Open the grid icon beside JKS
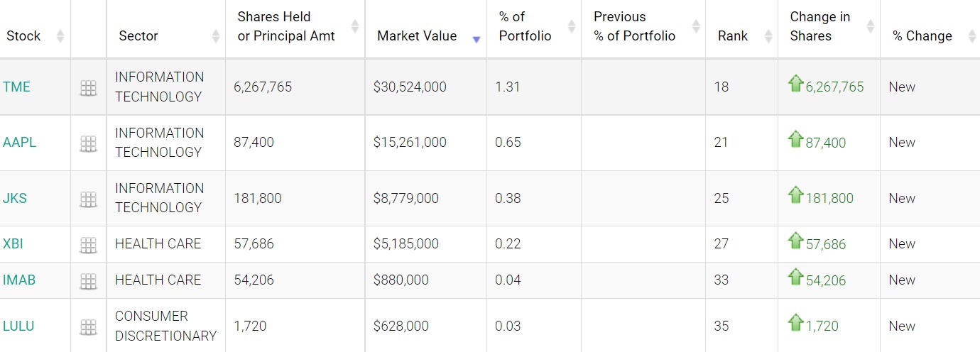Screen dimensions: 980x352 click(88, 199)
